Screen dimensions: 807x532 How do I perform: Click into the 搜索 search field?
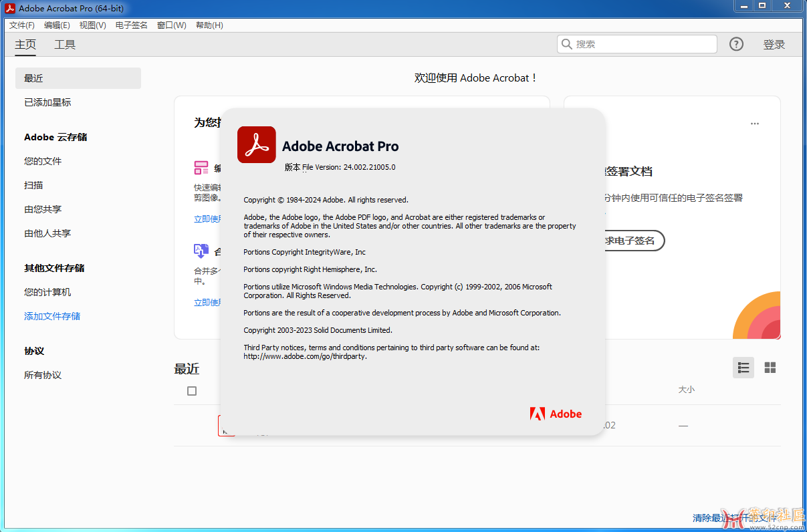pyautogui.click(x=637, y=44)
